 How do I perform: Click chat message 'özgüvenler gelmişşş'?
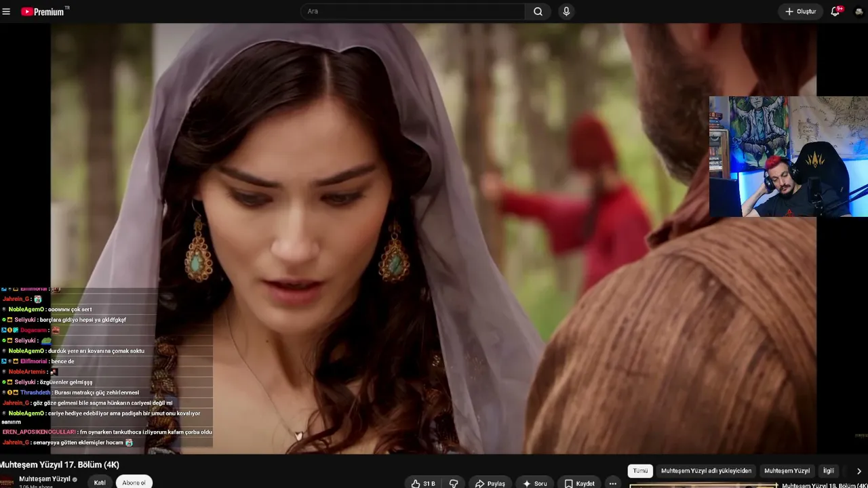coord(66,382)
